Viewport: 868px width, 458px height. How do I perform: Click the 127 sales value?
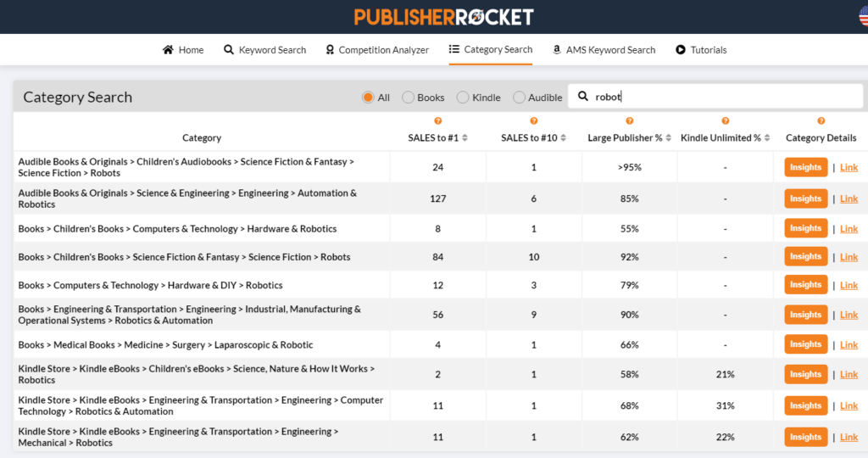[438, 198]
